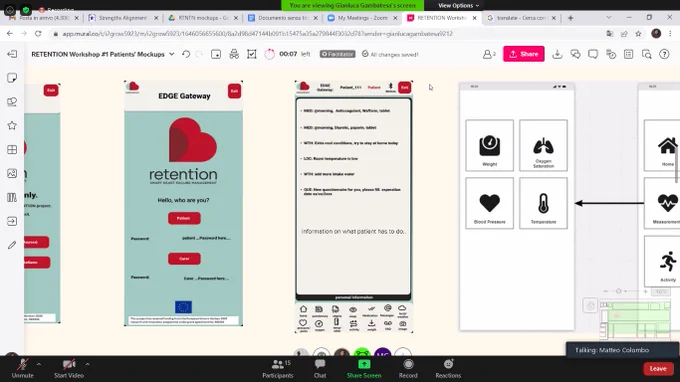This screenshot has width=680, height=382.
Task: Expand video options arrow beside Start Video
Action: click(87, 364)
